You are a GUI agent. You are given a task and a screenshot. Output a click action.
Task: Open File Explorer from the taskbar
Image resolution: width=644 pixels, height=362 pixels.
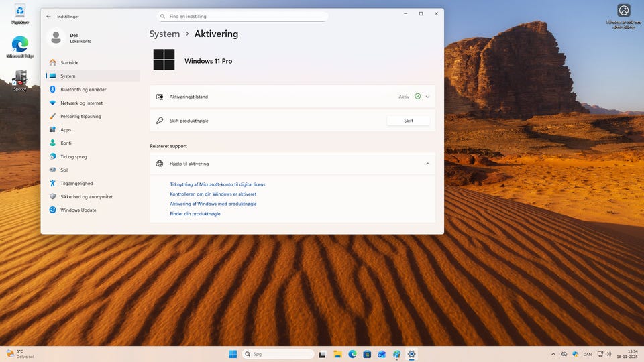[337, 354]
